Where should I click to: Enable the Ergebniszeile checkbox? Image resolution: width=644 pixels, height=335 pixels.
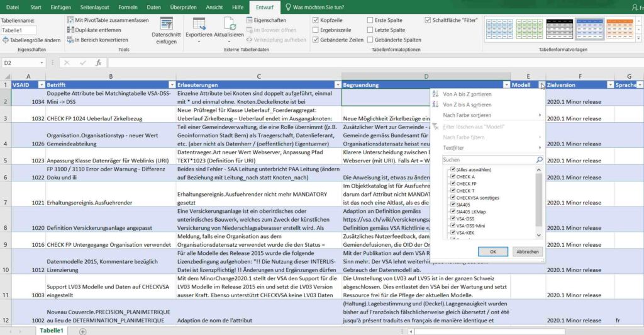(x=316, y=30)
